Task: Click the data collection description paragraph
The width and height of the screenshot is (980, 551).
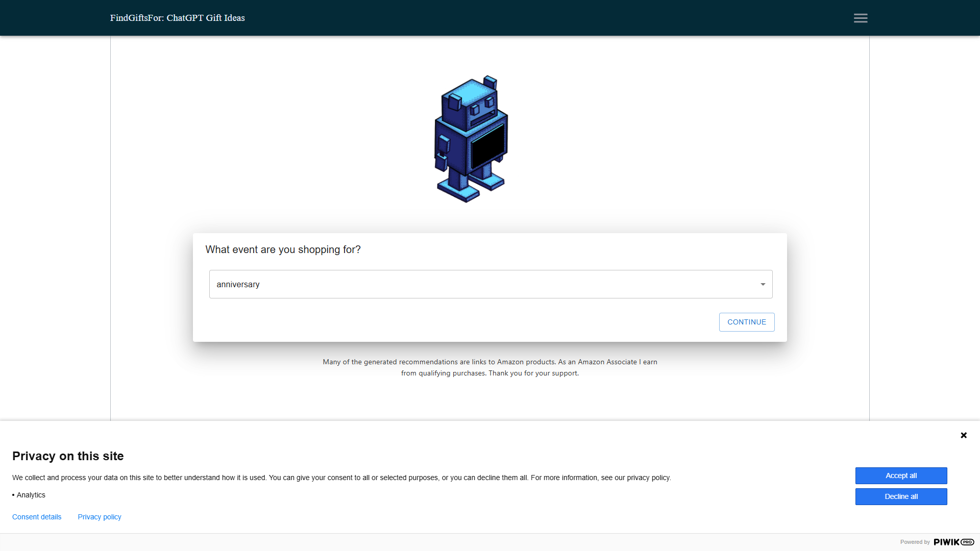Action: click(341, 478)
